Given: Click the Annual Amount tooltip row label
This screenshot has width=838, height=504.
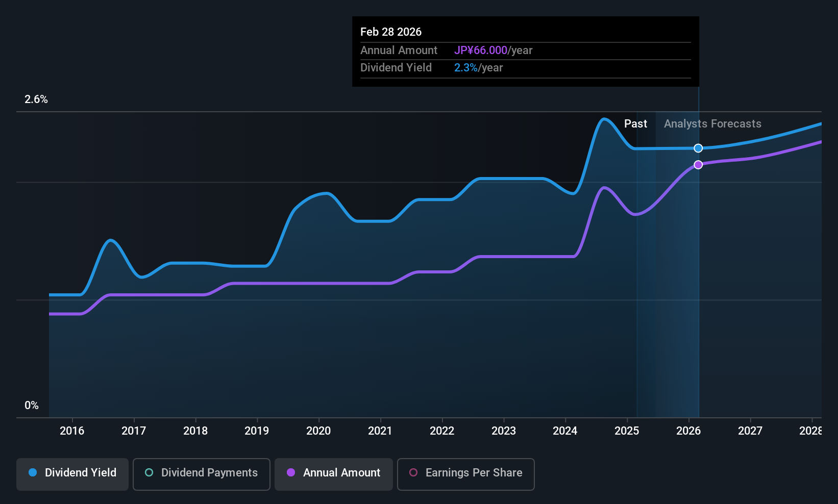Looking at the screenshot, I should click(x=399, y=50).
